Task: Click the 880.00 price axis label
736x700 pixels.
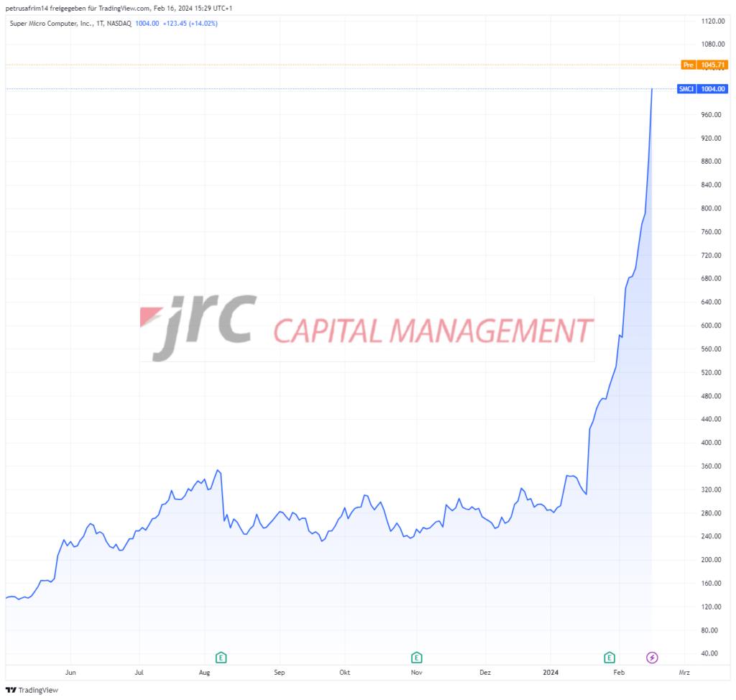Action: [711, 161]
